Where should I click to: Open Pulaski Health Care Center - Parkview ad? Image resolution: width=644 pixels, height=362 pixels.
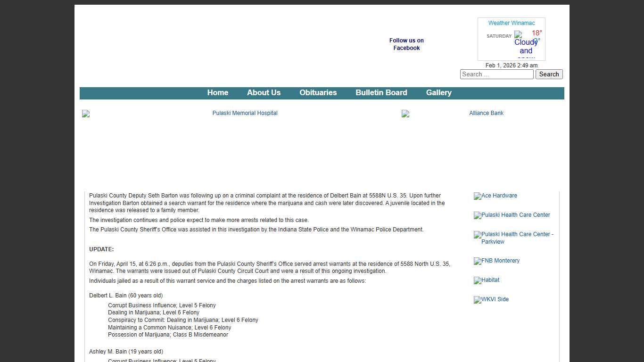[514, 238]
